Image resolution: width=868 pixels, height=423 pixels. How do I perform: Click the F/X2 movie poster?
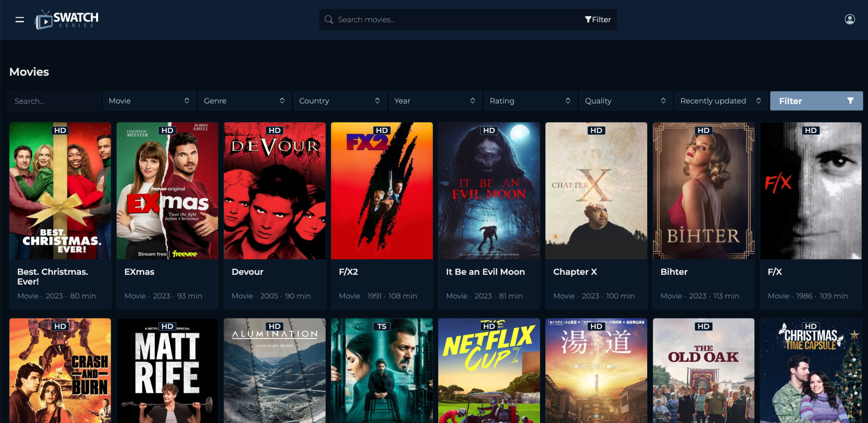[381, 195]
